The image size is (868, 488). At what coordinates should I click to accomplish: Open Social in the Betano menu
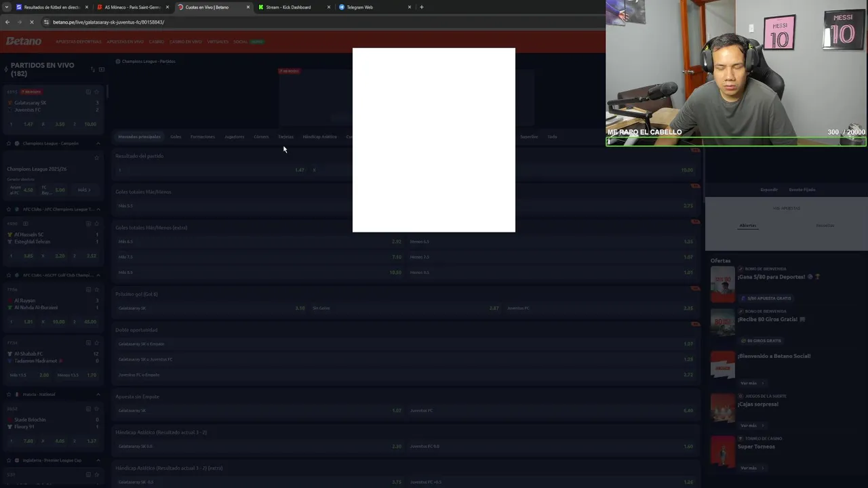coord(241,42)
